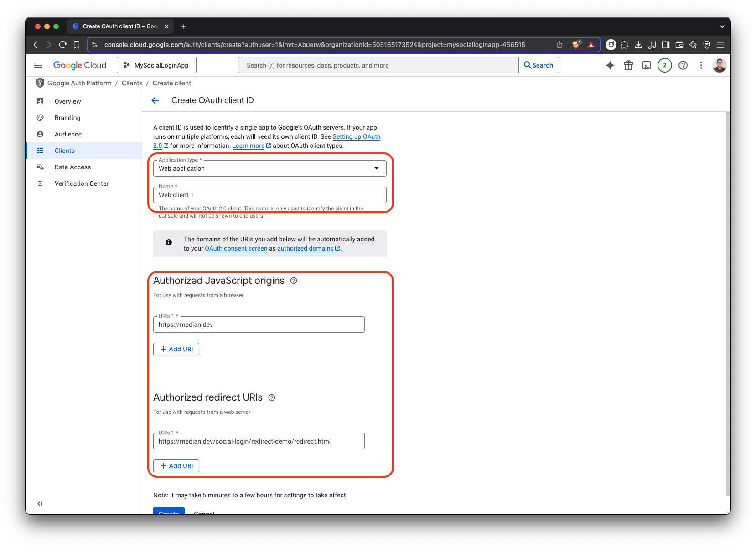This screenshot has height=548, width=756.
Task: Open Brave Rewards triangle icon
Action: tap(591, 45)
